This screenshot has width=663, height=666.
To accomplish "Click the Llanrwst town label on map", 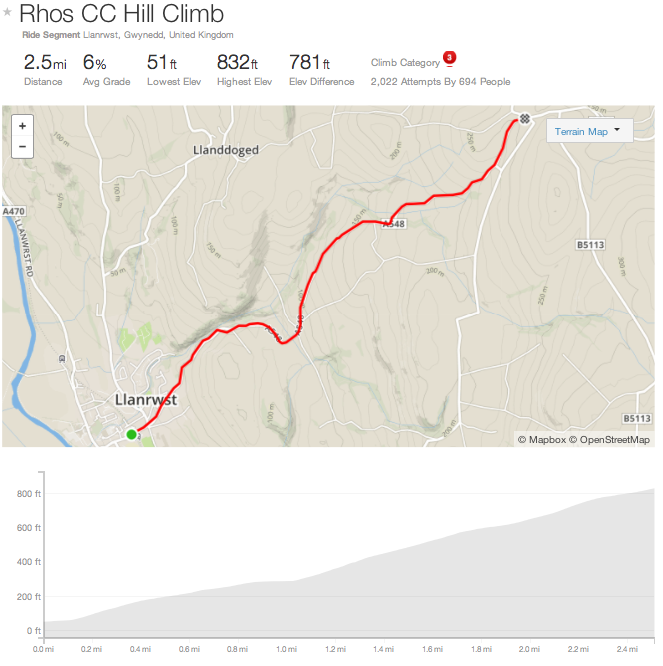I will [x=146, y=400].
